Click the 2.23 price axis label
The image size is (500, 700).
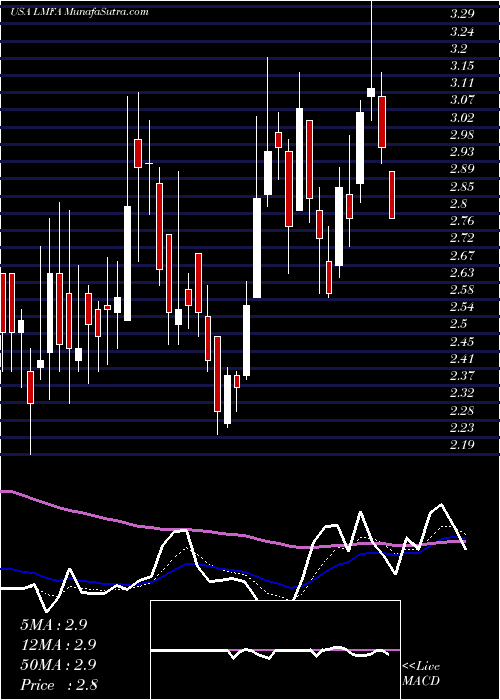tap(461, 428)
